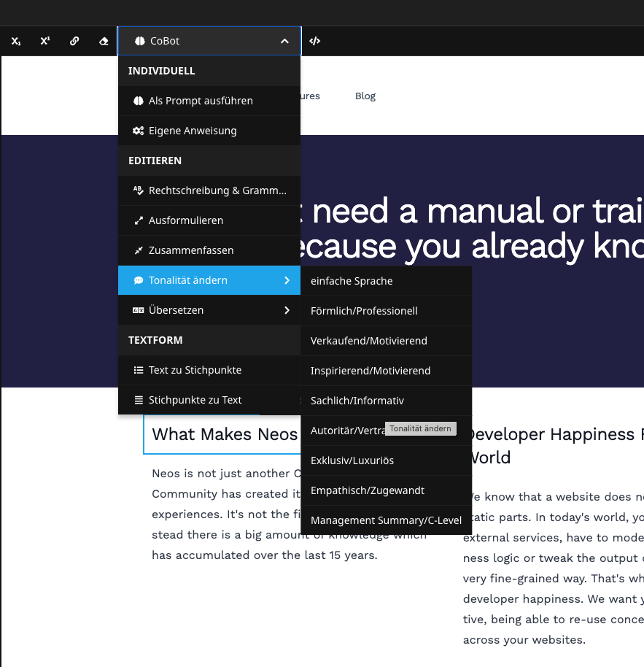Choose the Förmlich/Professionell tone option
The height and width of the screenshot is (667, 644).
click(364, 310)
